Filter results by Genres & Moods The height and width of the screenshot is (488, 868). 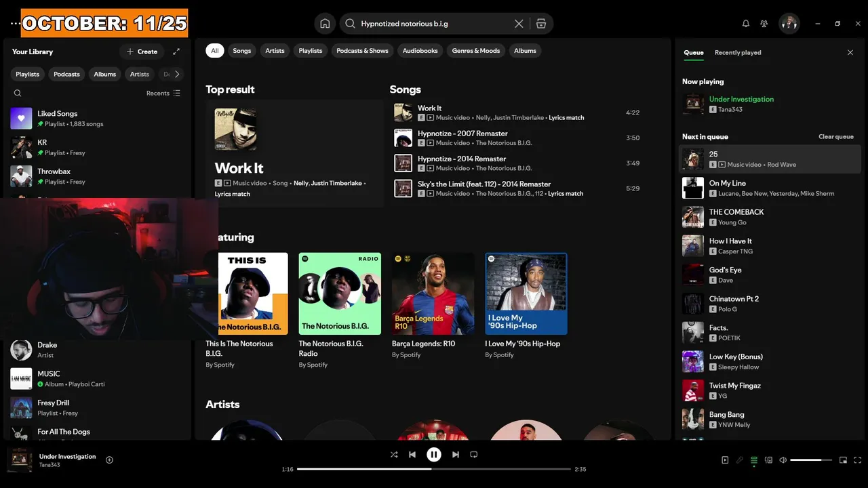pos(476,51)
